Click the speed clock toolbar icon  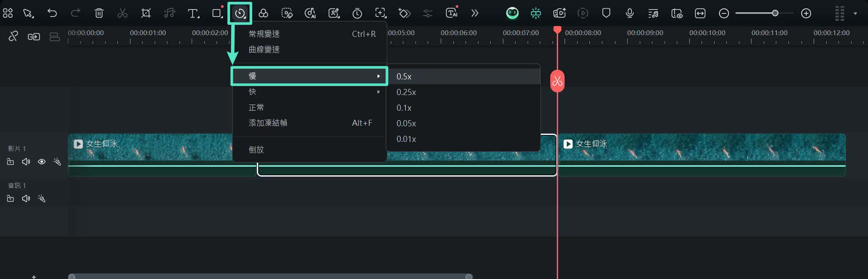240,13
